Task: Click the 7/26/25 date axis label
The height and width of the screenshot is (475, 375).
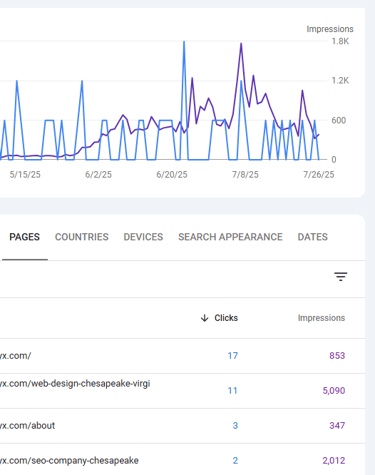Action: [x=319, y=175]
